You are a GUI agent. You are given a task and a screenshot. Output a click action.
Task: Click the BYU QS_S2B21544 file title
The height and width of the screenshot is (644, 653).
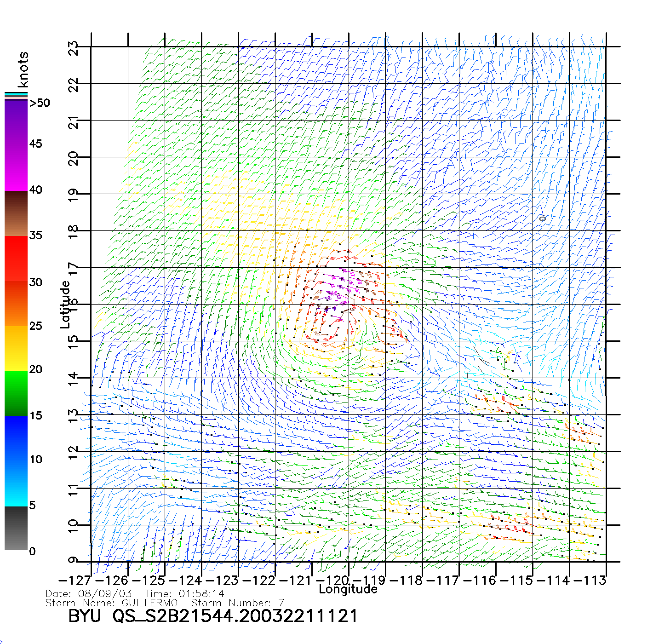[212, 616]
